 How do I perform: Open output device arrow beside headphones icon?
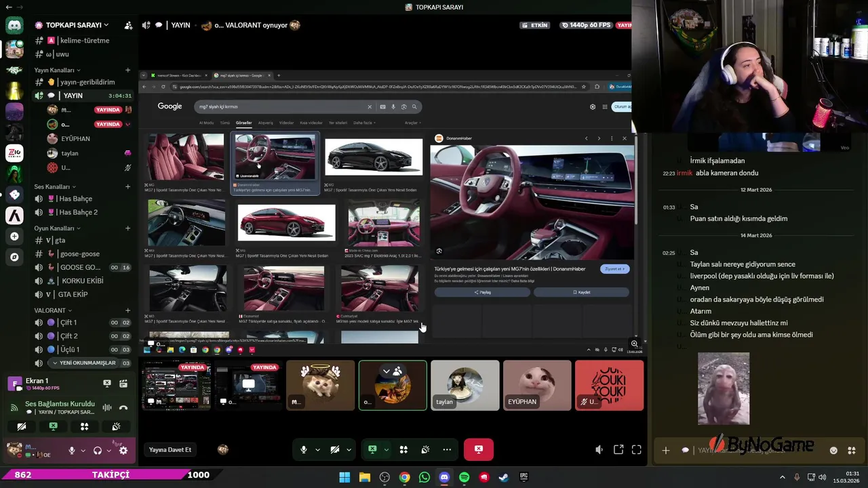pos(108,450)
